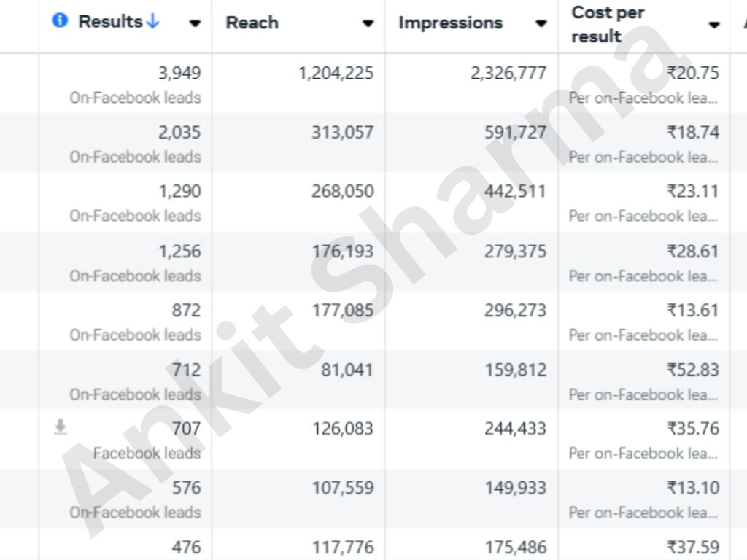
Task: Open the Reach column dropdown caret
Action: (368, 23)
